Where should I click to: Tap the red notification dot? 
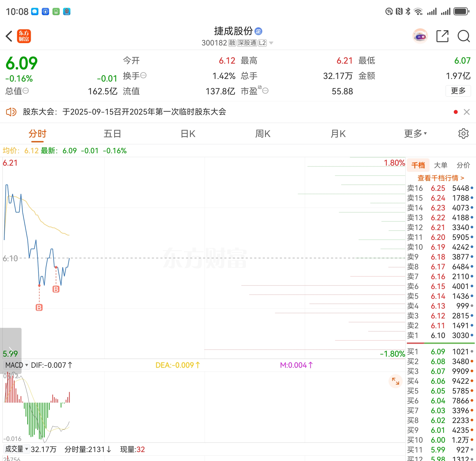[456, 112]
